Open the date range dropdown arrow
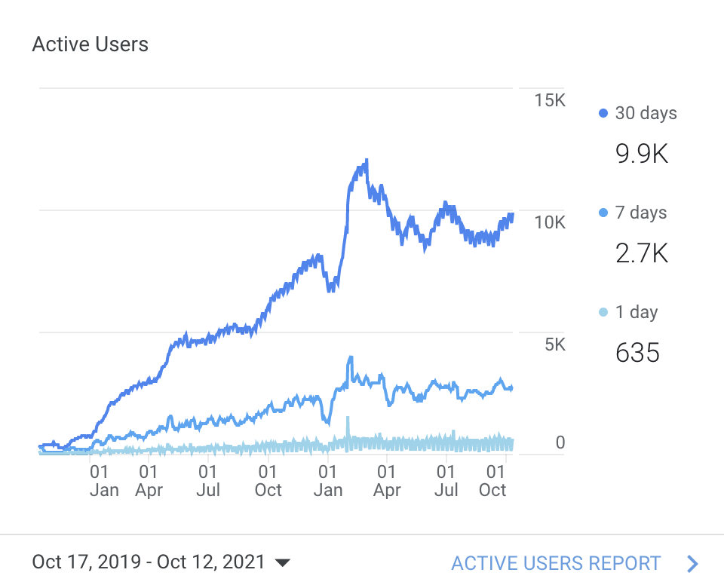The width and height of the screenshot is (724, 588). tap(283, 562)
